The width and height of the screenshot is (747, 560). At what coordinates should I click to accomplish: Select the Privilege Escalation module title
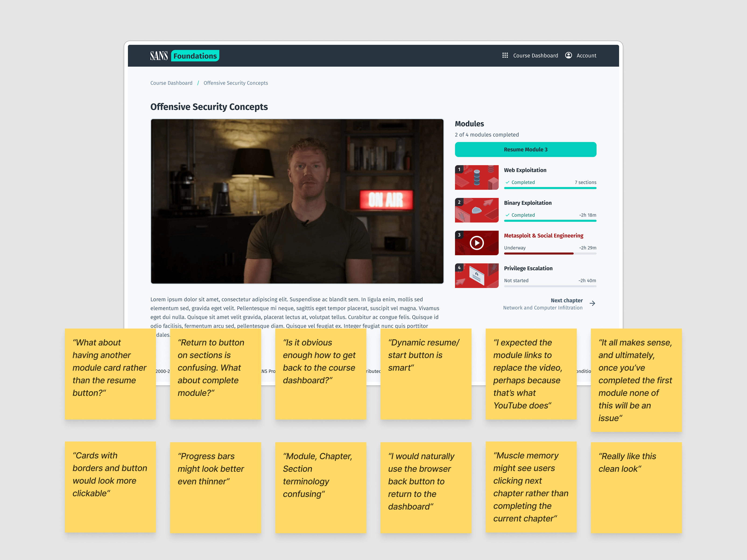click(x=528, y=268)
